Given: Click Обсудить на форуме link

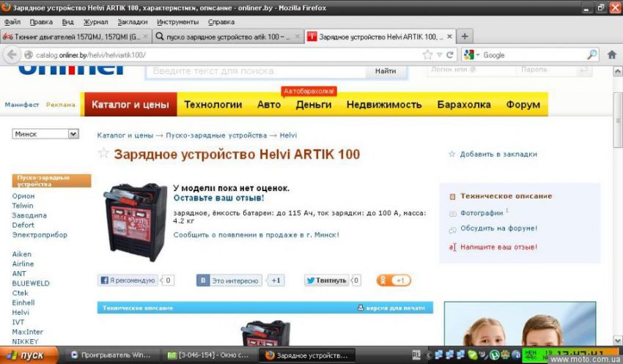Looking at the screenshot, I should [x=498, y=229].
